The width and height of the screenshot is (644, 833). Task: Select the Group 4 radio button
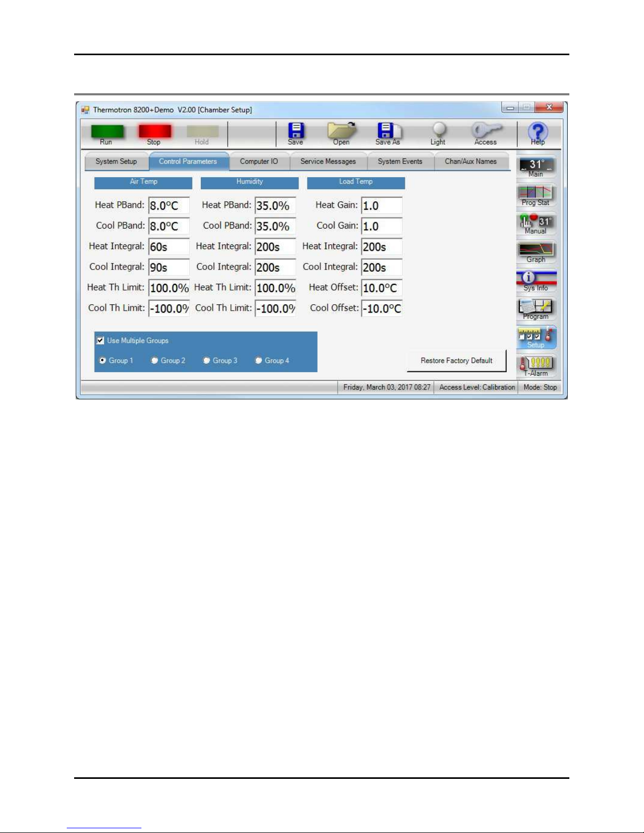(259, 361)
